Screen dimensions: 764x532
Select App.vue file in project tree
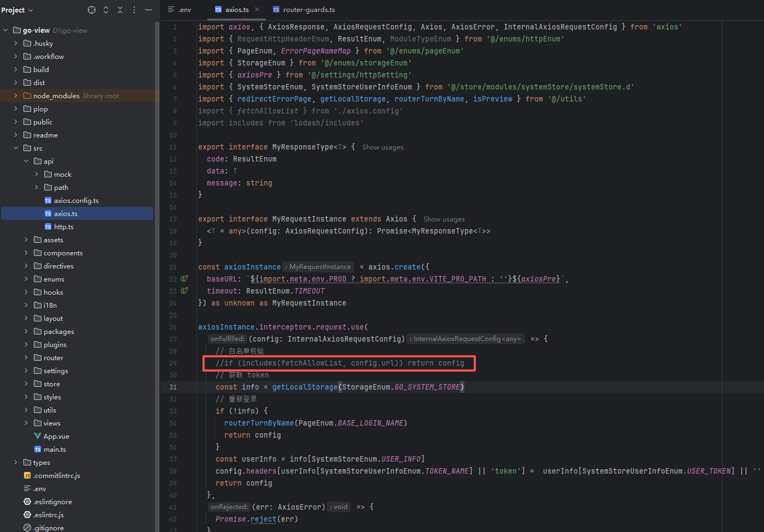point(56,437)
